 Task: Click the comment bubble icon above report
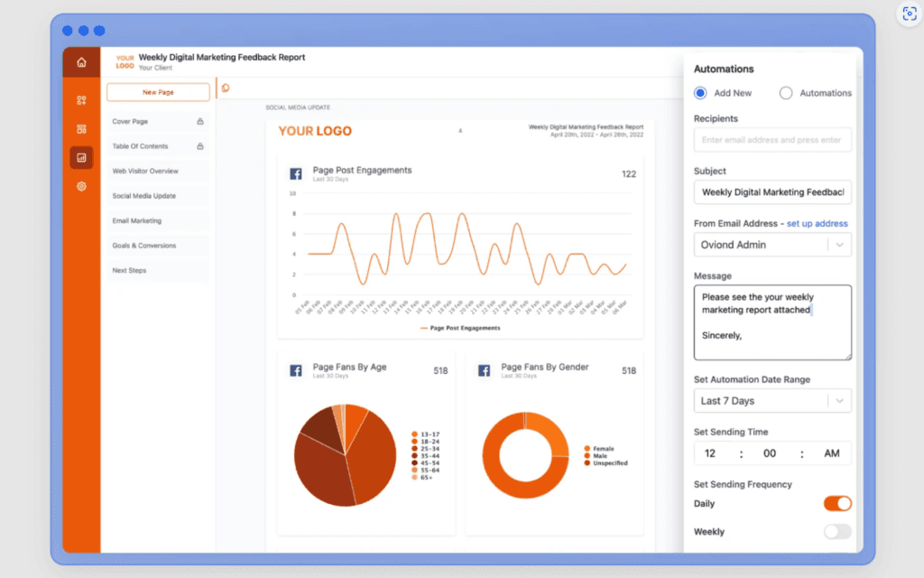tap(226, 89)
